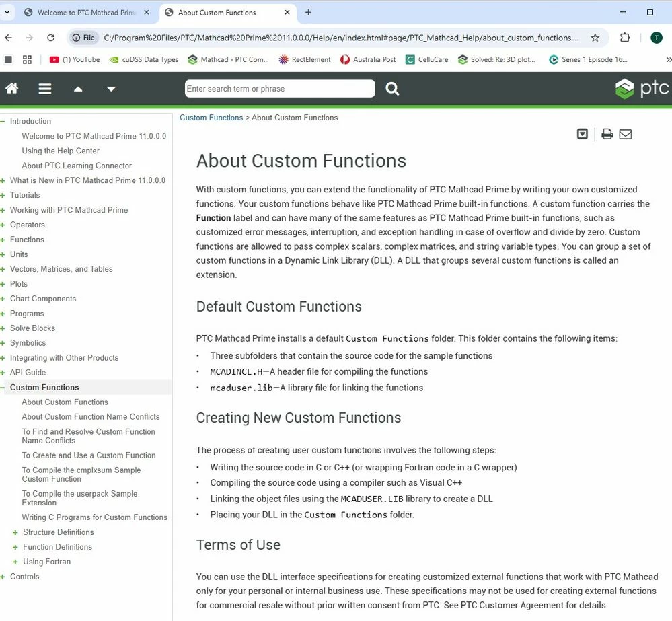
Task: Expand the Solve Blocks section
Action: (x=3, y=328)
